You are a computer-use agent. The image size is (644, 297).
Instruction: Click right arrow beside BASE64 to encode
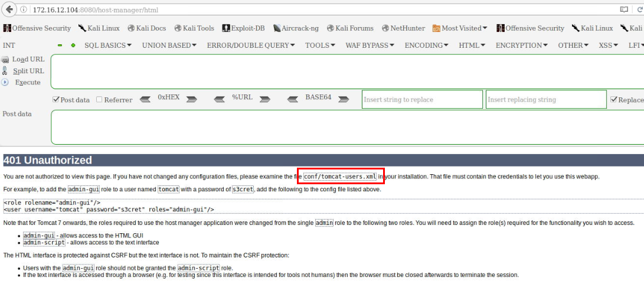pos(344,99)
